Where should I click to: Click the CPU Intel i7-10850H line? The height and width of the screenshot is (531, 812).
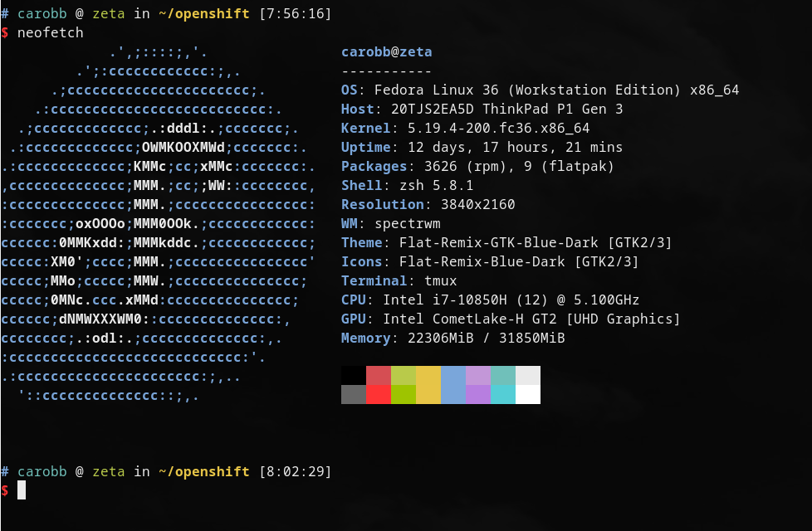point(490,300)
